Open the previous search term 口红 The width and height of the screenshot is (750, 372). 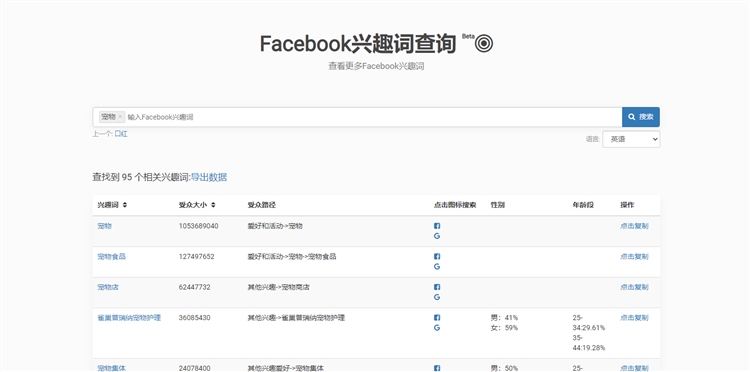pyautogui.click(x=121, y=134)
